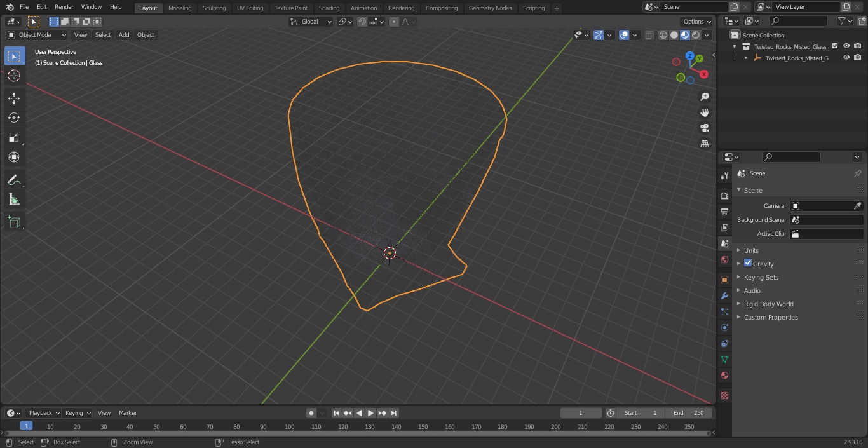Open the File menu

24,7
